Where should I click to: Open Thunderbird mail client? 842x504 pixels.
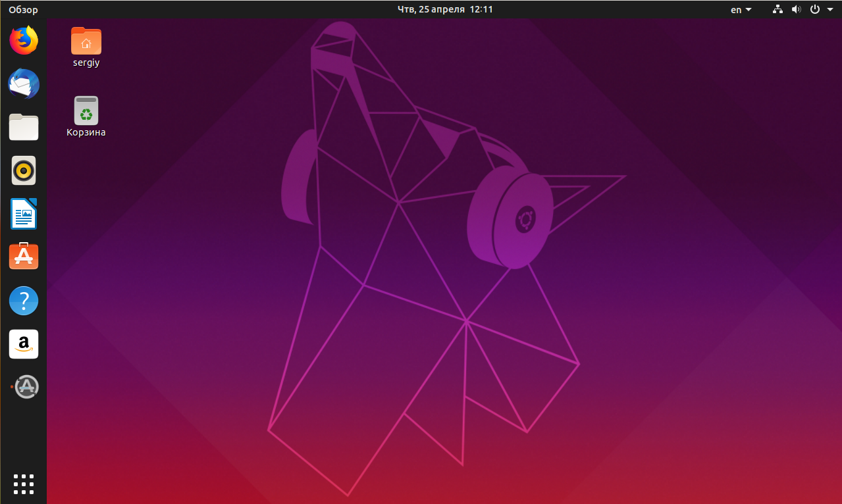(x=24, y=84)
